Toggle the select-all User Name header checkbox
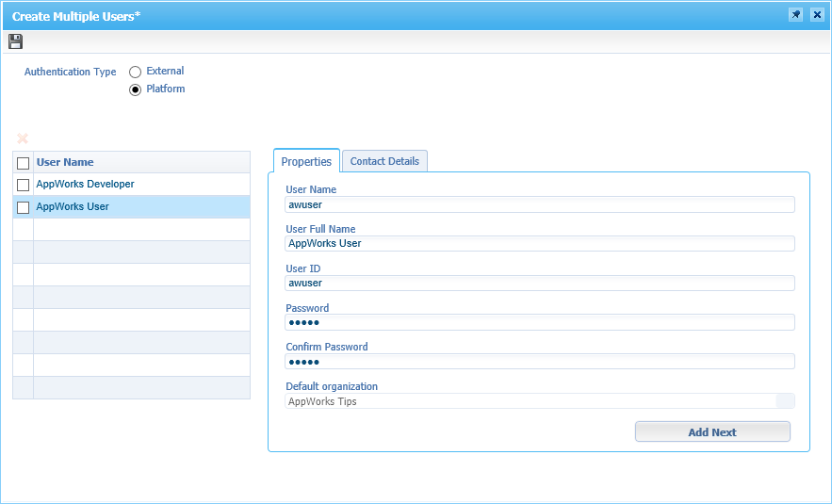The image size is (832, 504). click(x=23, y=163)
